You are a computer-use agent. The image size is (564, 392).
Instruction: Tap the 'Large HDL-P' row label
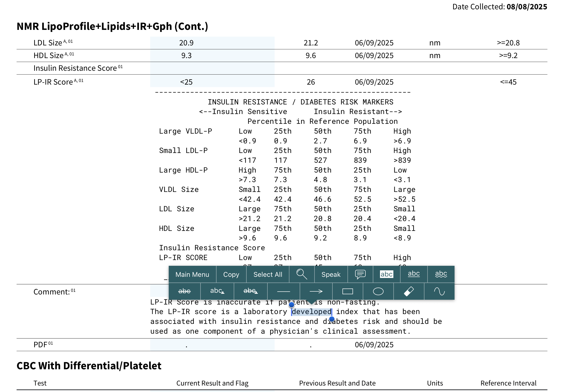pyautogui.click(x=183, y=170)
